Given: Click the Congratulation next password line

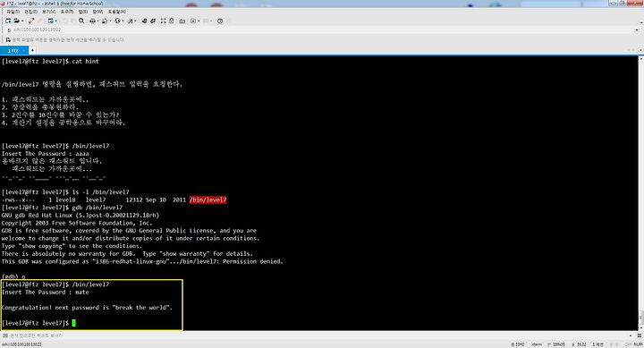Looking at the screenshot, I should 87,308.
